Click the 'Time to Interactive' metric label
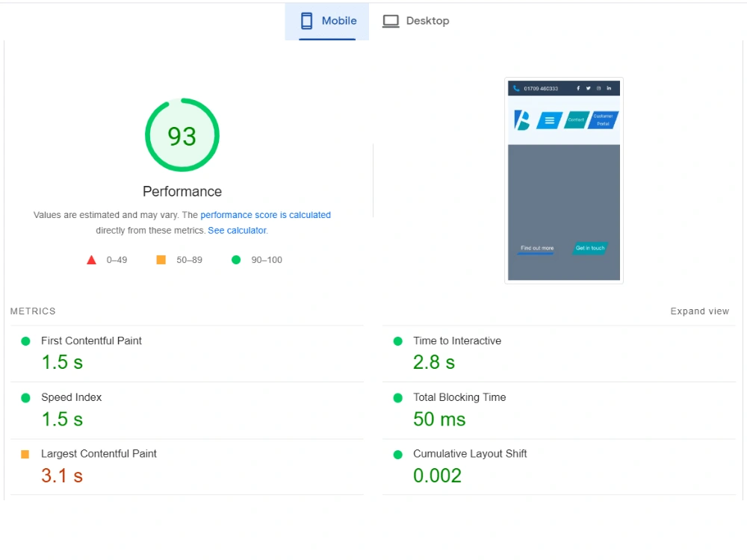The image size is (747, 560). [457, 341]
